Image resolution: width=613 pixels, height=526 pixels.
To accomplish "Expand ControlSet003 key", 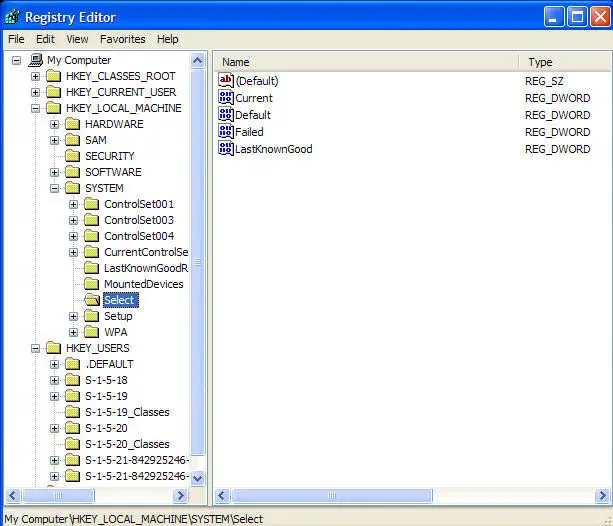I will (x=73, y=221).
